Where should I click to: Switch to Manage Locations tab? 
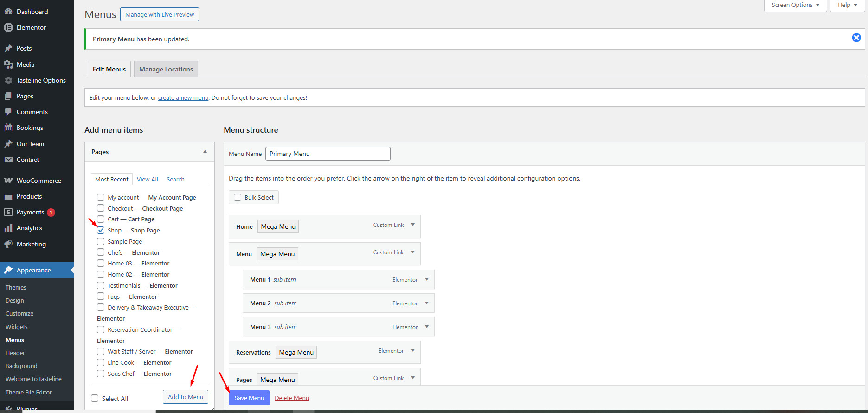[166, 69]
